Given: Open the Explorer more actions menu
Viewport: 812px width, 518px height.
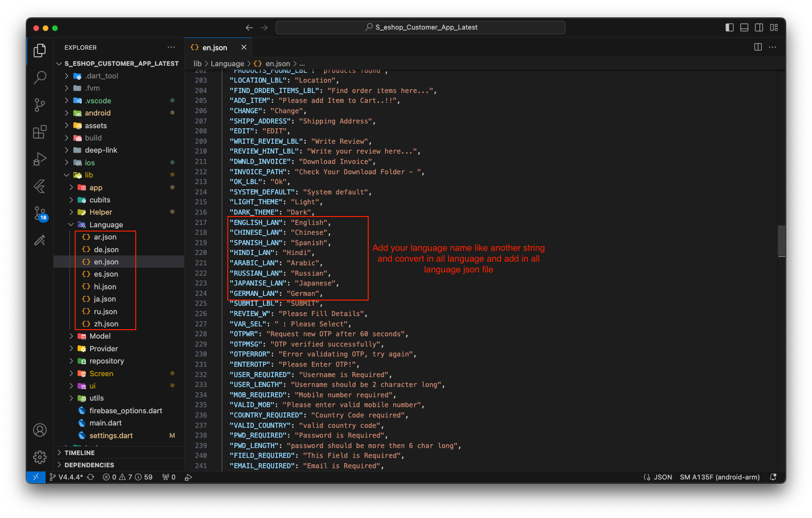Looking at the screenshot, I should [x=171, y=47].
